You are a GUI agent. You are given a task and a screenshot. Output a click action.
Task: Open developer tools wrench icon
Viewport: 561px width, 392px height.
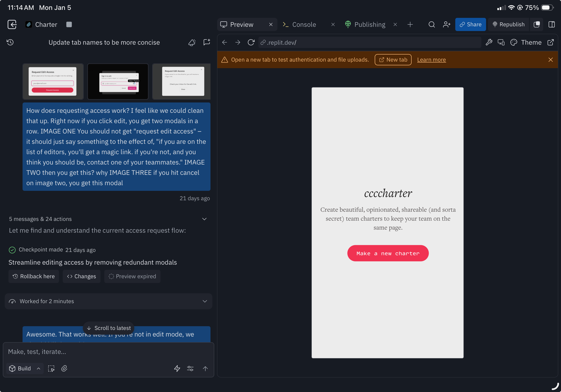click(x=489, y=43)
